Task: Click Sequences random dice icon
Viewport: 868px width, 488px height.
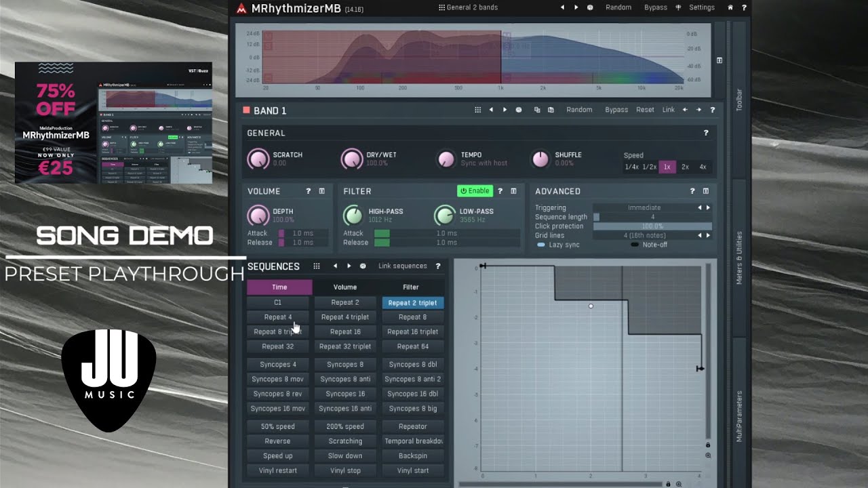Action: 363,266
